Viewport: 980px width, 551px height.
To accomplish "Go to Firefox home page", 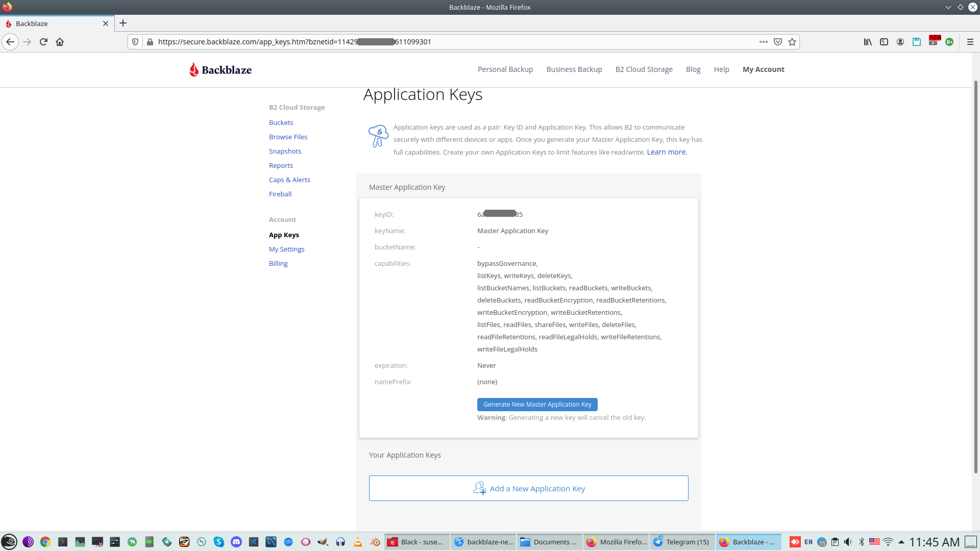I will [x=60, y=42].
